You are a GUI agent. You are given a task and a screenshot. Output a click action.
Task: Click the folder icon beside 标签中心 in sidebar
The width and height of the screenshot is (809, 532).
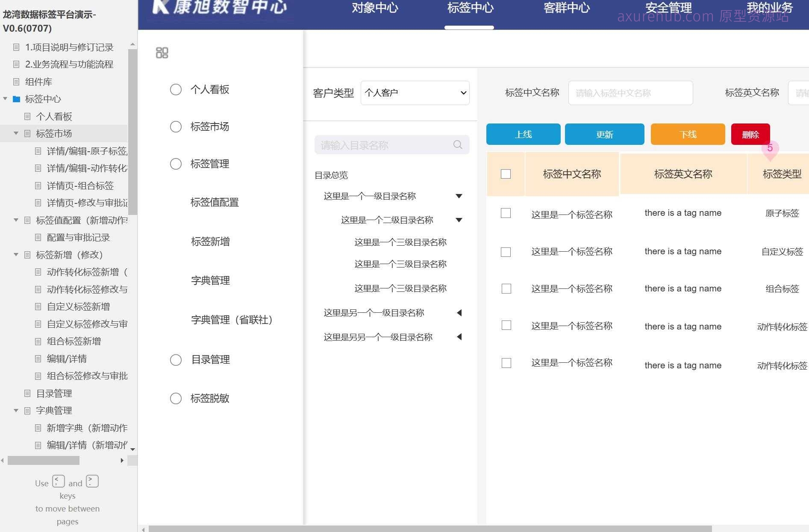click(16, 99)
